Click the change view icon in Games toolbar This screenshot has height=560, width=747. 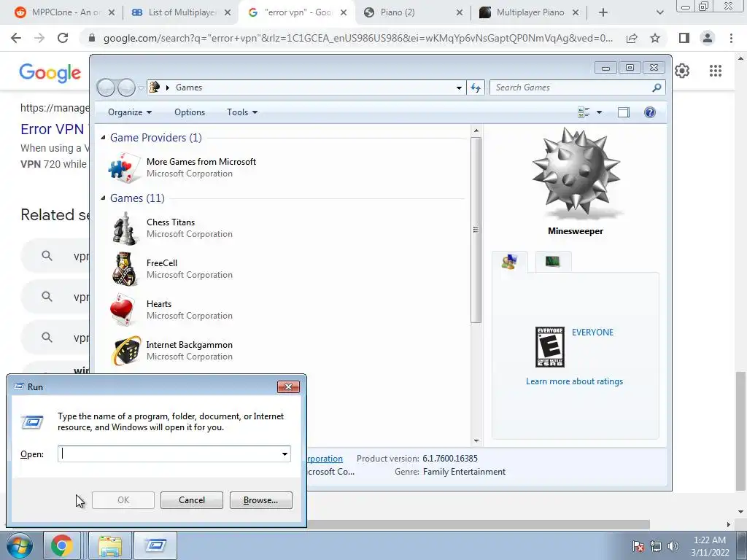coord(584,112)
